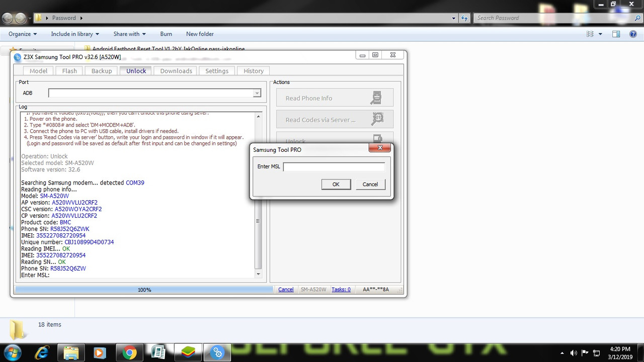Open the ADB port dropdown
The height and width of the screenshot is (362, 644).
[257, 93]
